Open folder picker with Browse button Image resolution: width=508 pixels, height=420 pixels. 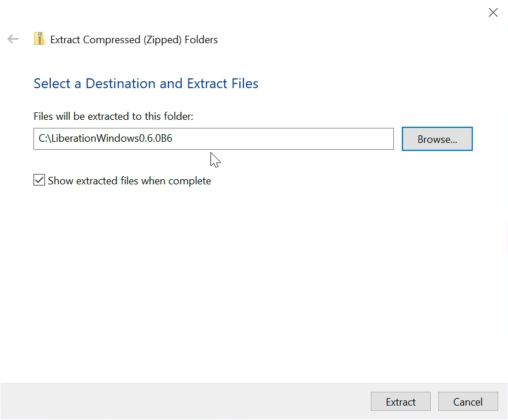point(436,139)
